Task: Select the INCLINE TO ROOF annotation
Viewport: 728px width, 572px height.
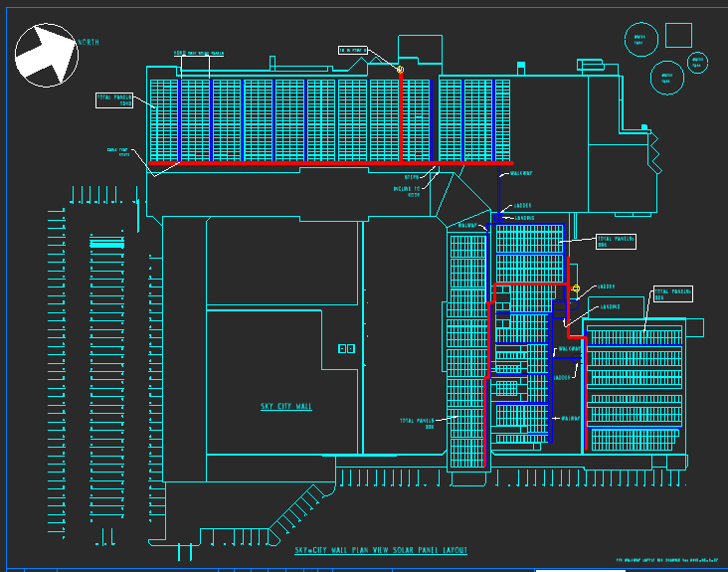Action: point(406,193)
